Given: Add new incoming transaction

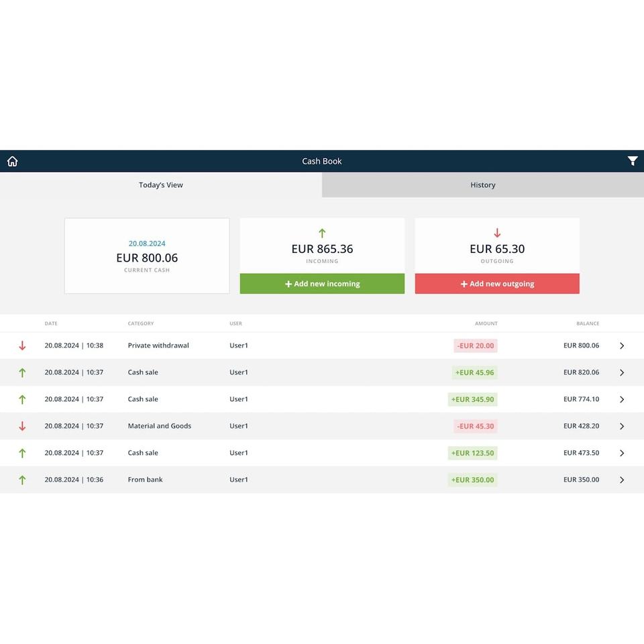Looking at the screenshot, I should click(x=322, y=284).
